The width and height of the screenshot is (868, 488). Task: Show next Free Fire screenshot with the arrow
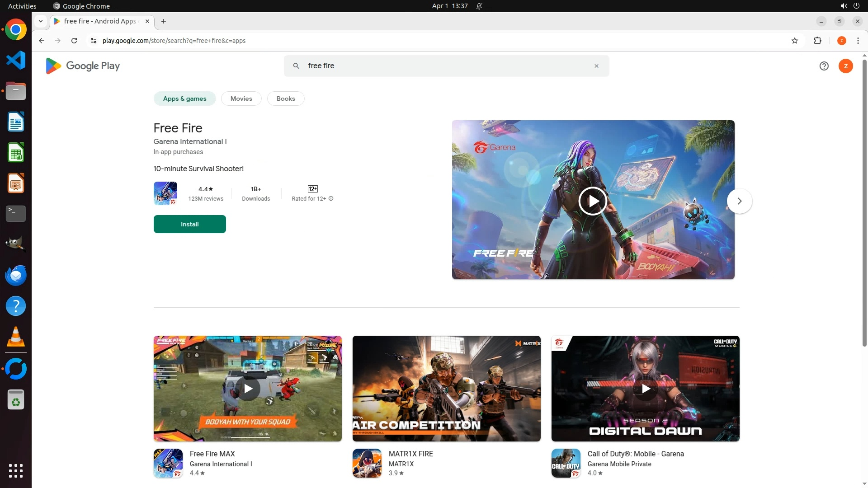[739, 201]
